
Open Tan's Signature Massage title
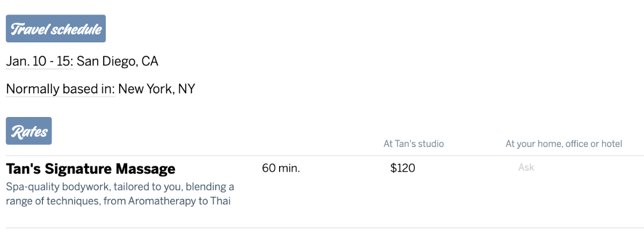[90, 169]
